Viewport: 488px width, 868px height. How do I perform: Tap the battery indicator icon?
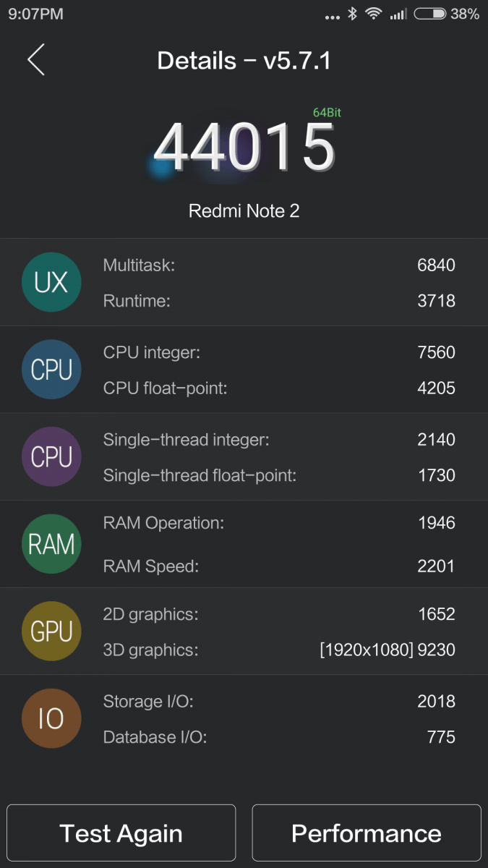(429, 14)
